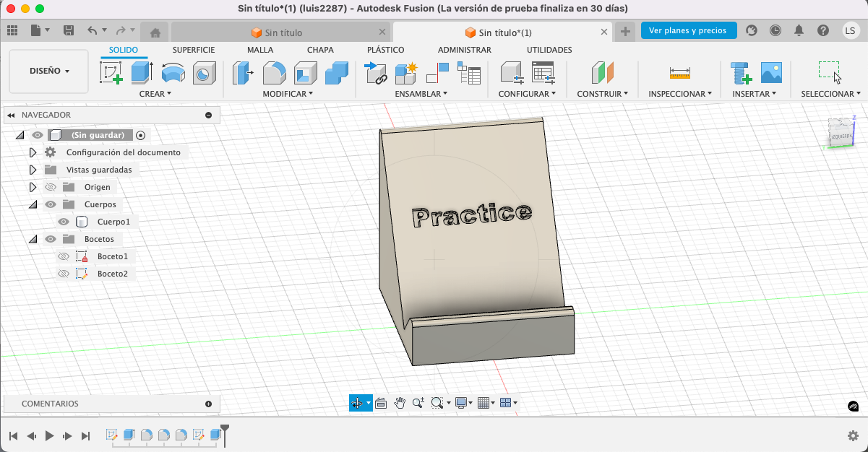Open the Measure tool under Inspeccionar
Viewport: 868px width, 452px height.
pyautogui.click(x=680, y=73)
